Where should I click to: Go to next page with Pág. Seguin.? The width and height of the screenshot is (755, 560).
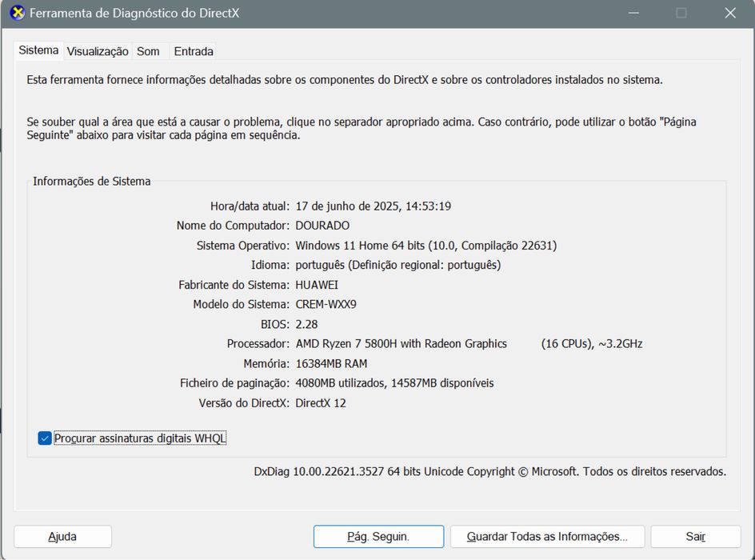pyautogui.click(x=378, y=537)
